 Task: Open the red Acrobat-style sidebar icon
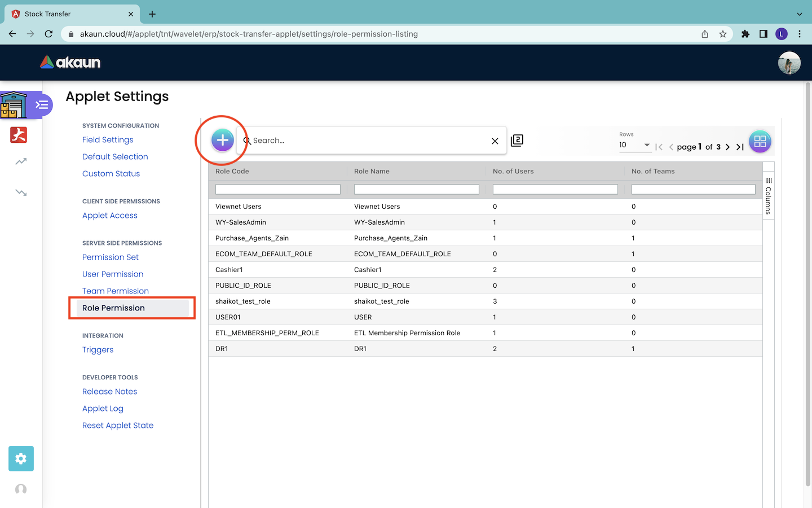(19, 135)
